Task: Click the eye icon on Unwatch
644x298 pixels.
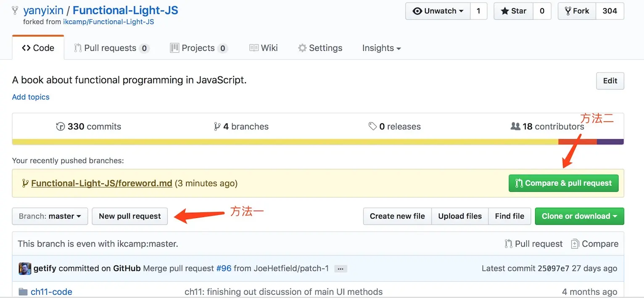Action: coord(417,11)
